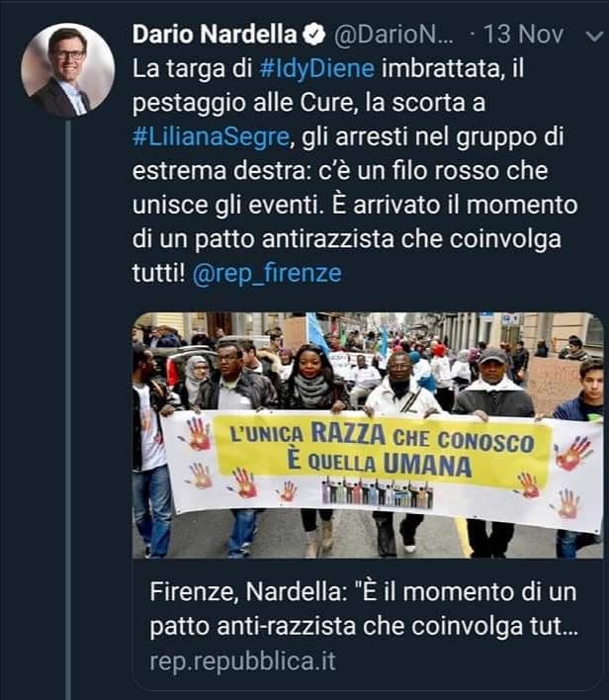The width and height of the screenshot is (609, 700).
Task: Click the yellow banner text in photo
Action: point(383,450)
